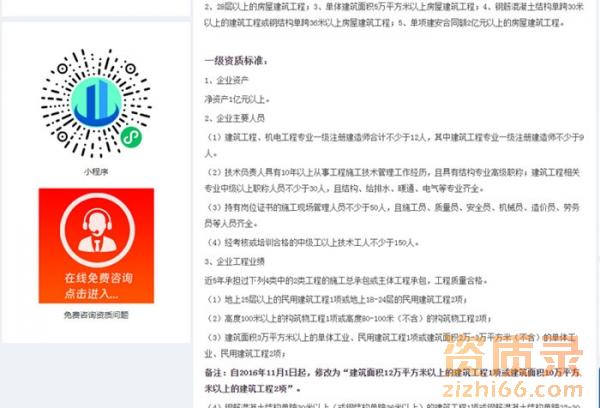This screenshot has height=408, width=600.
Task: Click the 免费咨询资质问题 caption
Action: point(96,315)
